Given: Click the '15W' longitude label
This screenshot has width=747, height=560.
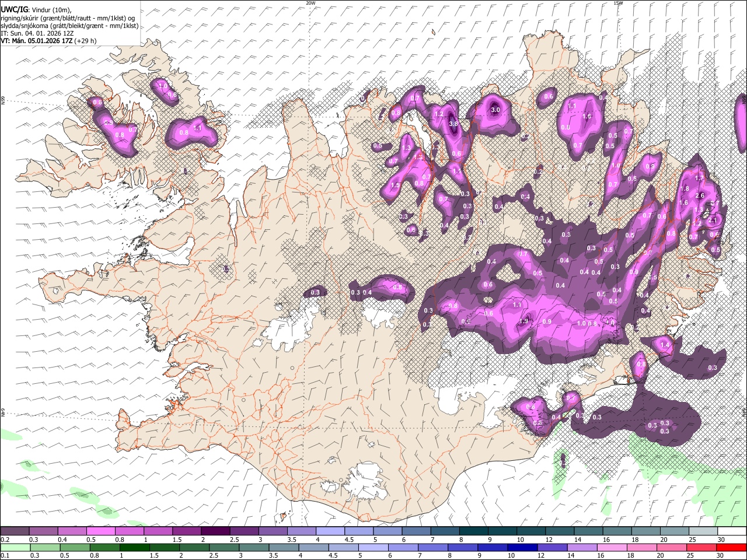Looking at the screenshot, I should pyautogui.click(x=617, y=3).
